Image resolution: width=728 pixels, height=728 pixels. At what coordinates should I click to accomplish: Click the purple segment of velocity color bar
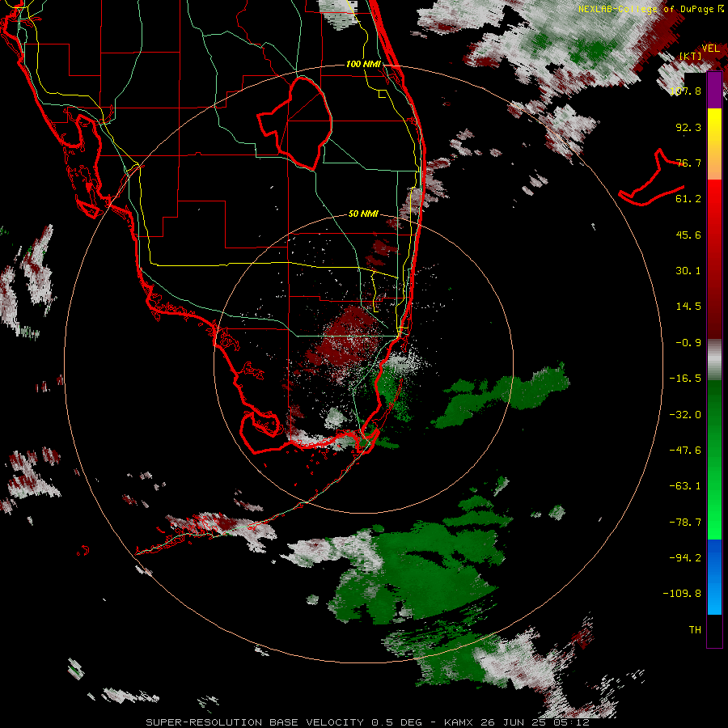click(x=714, y=90)
